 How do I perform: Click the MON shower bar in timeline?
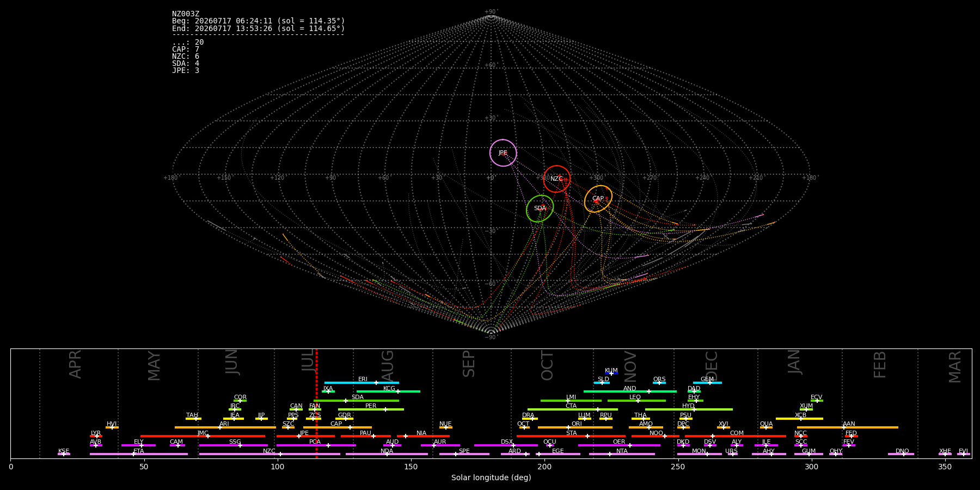pos(700,454)
